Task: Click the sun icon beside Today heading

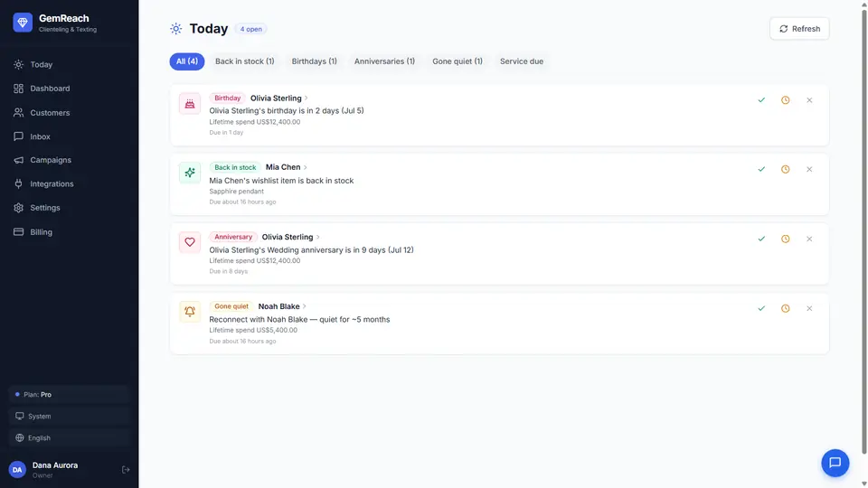Action: (x=176, y=29)
